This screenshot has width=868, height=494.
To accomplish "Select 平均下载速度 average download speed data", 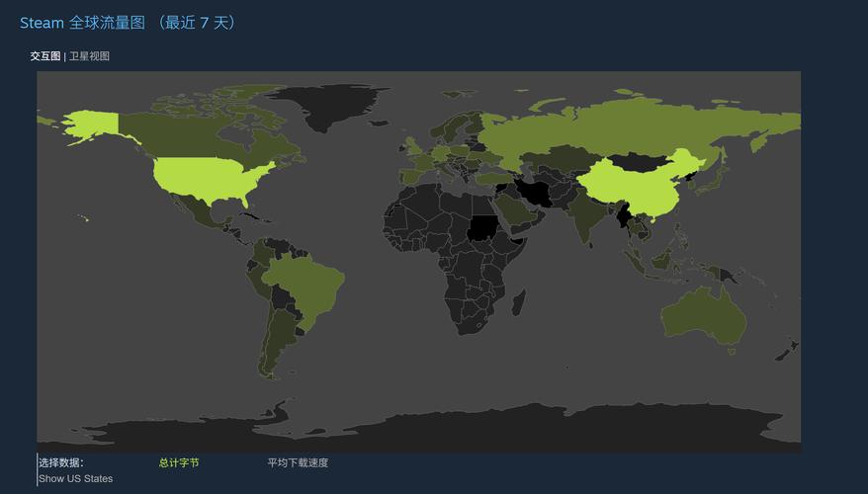I will pos(298,463).
